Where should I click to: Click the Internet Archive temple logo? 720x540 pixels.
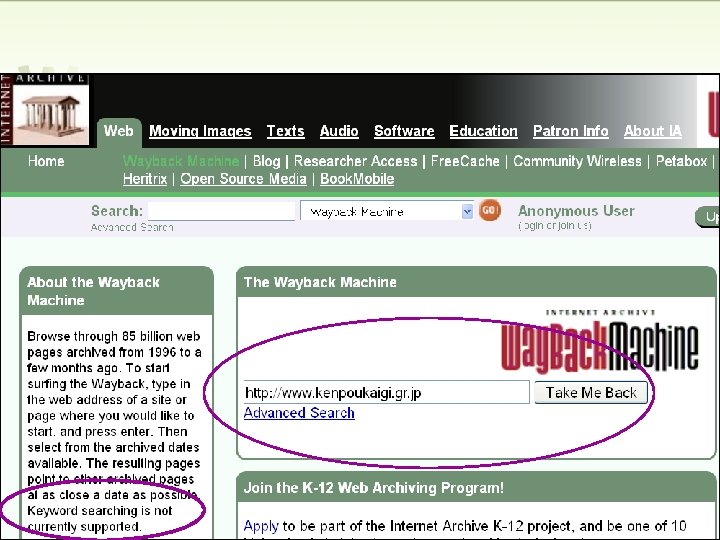pyautogui.click(x=45, y=109)
